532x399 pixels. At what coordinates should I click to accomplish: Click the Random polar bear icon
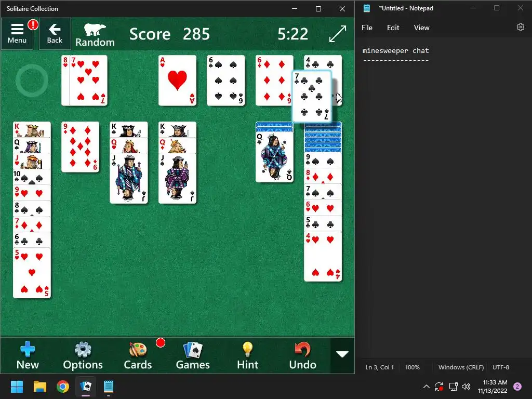(95, 35)
